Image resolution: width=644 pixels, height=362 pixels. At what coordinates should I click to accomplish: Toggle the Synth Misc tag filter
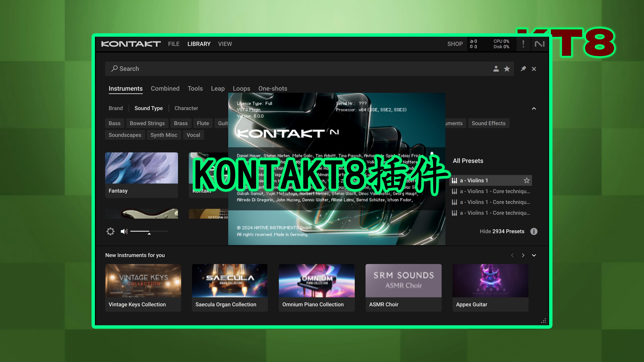click(164, 135)
